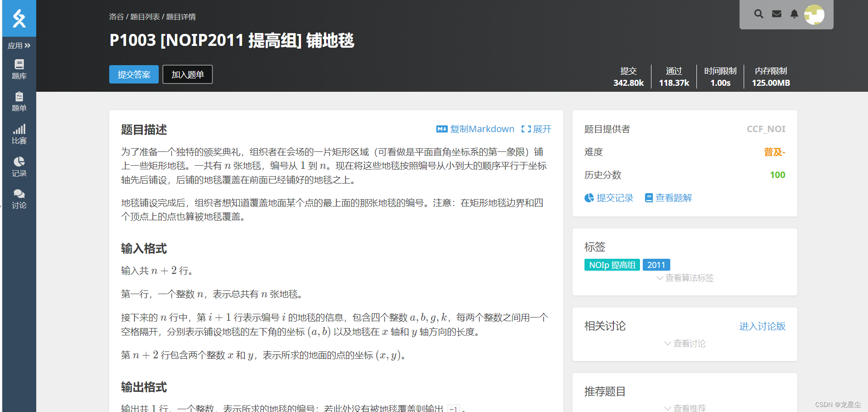The width and height of the screenshot is (868, 412).
Task: Click the user avatar
Action: 814,15
